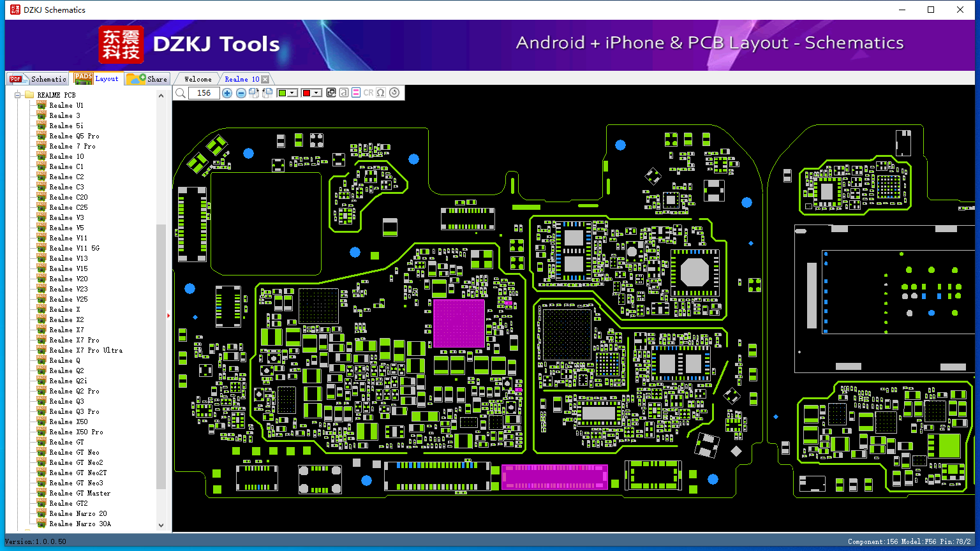The width and height of the screenshot is (980, 551).
Task: Select the 'Realme X50 Pro' item
Action: (76, 432)
